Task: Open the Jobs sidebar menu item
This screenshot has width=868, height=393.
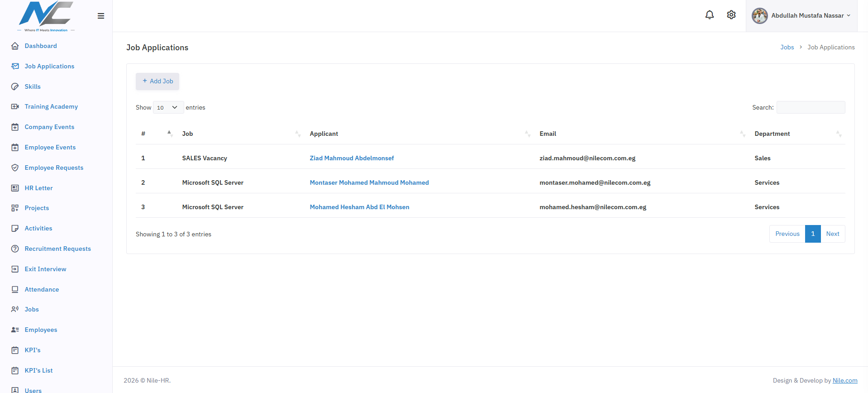Action: (x=32, y=309)
